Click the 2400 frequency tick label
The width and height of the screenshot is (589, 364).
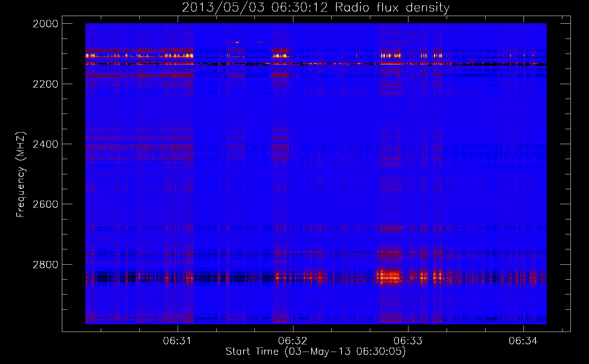pyautogui.click(x=46, y=144)
